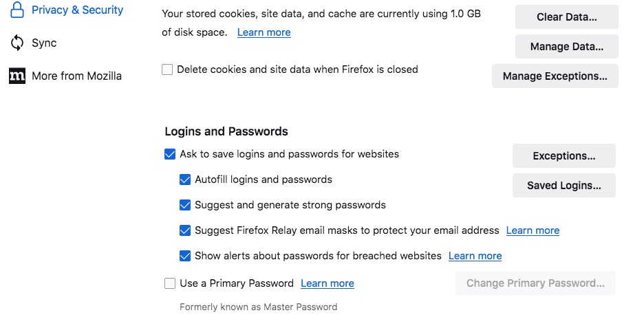The height and width of the screenshot is (315, 644).
Task: Open login Exceptions list
Action: point(564,156)
